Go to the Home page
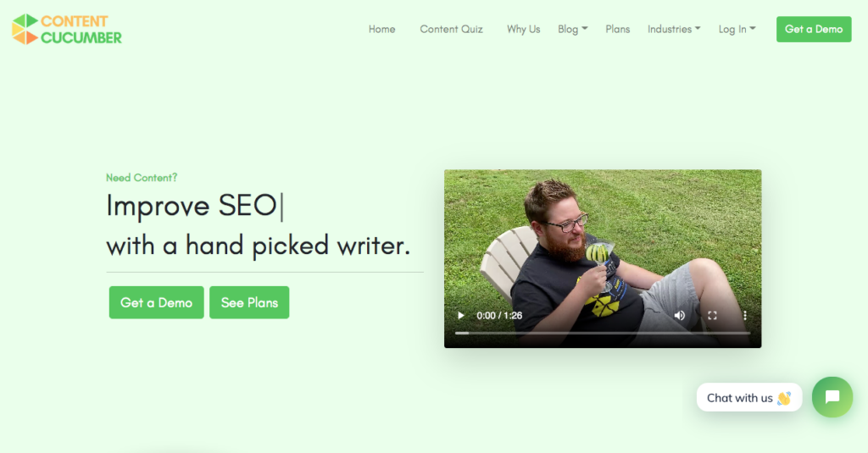The width and height of the screenshot is (868, 453). (x=382, y=30)
